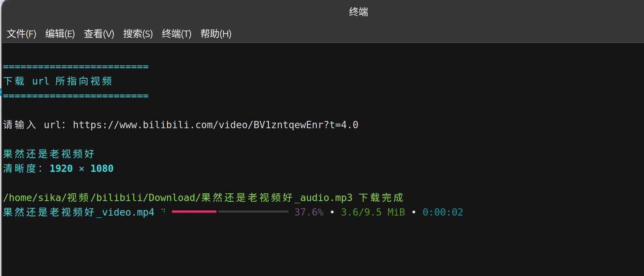Open the 编辑(E) menu

(60, 34)
